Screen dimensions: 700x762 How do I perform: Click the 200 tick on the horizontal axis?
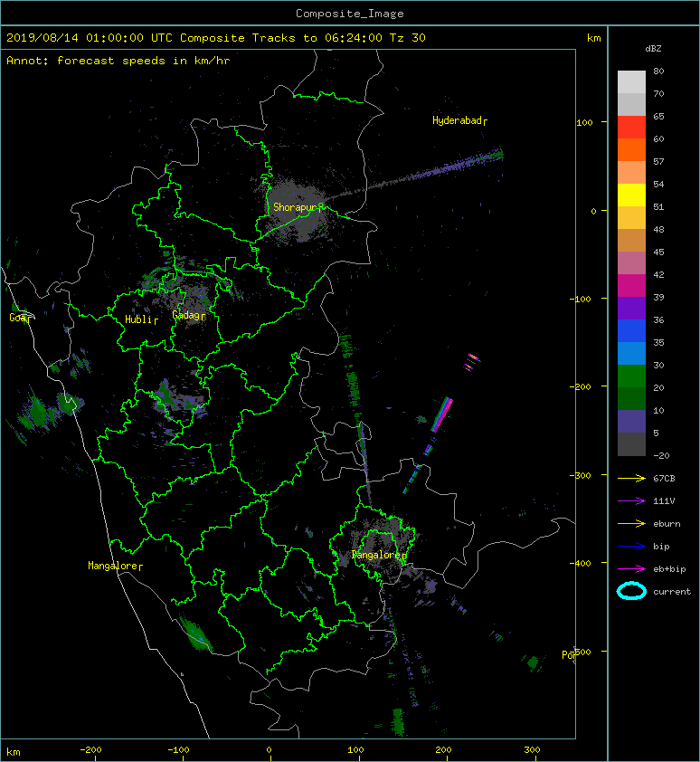(443, 750)
